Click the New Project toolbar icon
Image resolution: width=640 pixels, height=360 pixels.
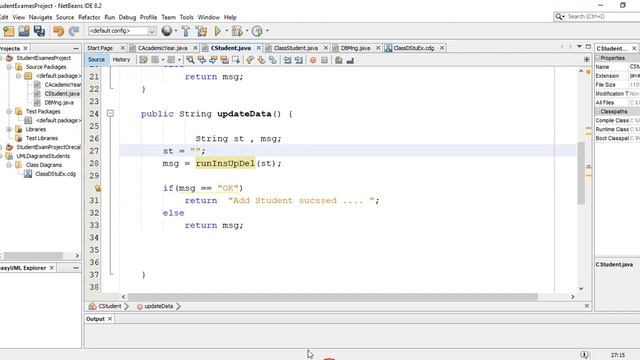[9, 31]
